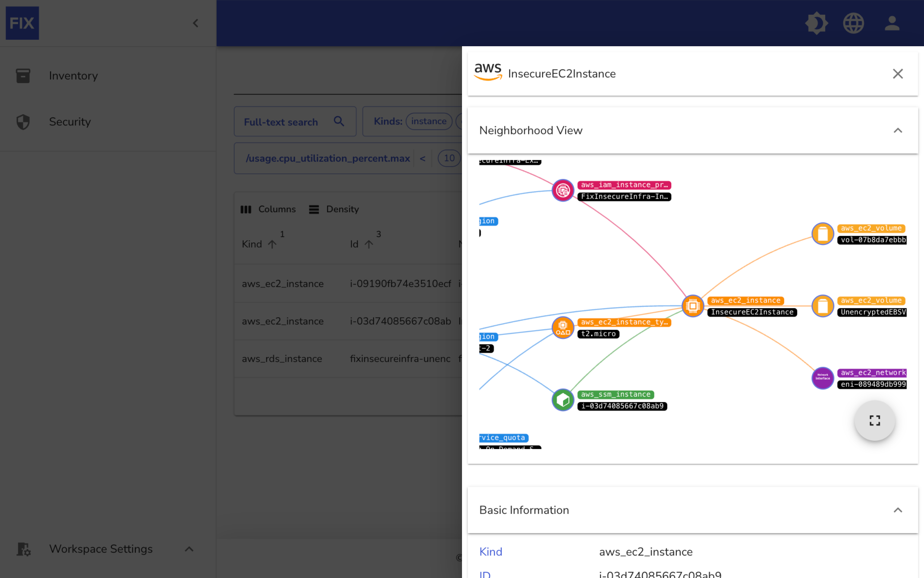Open the Columns selector
924x578 pixels.
(x=268, y=209)
